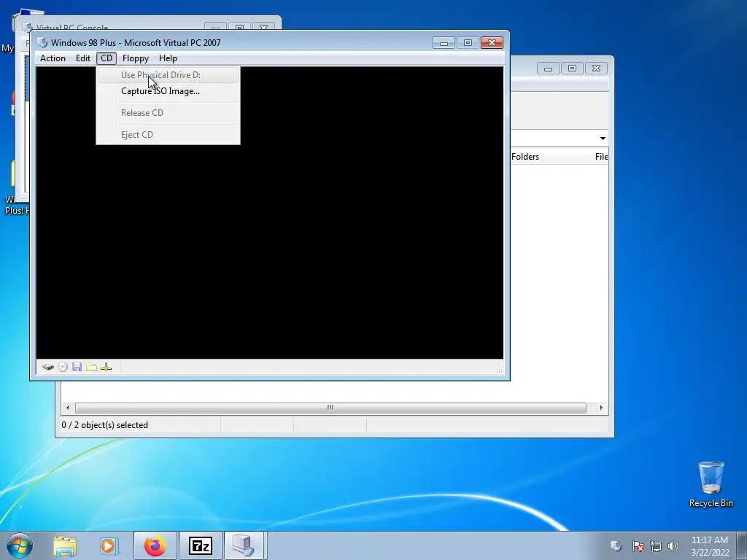Image resolution: width=747 pixels, height=560 pixels.
Task: Click the taskbar clock showing 11:17 AM
Action: 710,546
